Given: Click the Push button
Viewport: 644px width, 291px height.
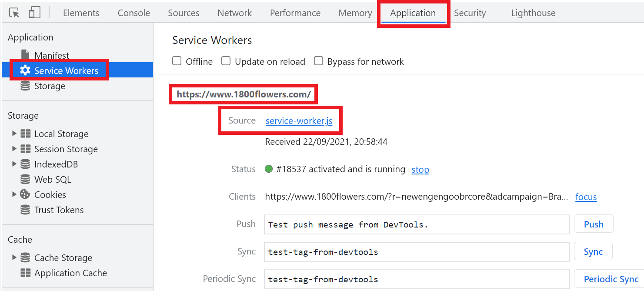Looking at the screenshot, I should coord(594,224).
